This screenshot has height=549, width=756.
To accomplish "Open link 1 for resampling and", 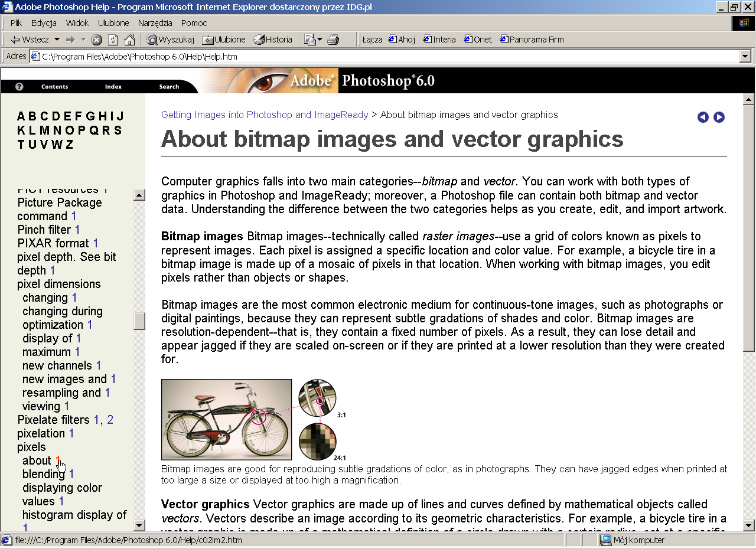I will pos(107,393).
